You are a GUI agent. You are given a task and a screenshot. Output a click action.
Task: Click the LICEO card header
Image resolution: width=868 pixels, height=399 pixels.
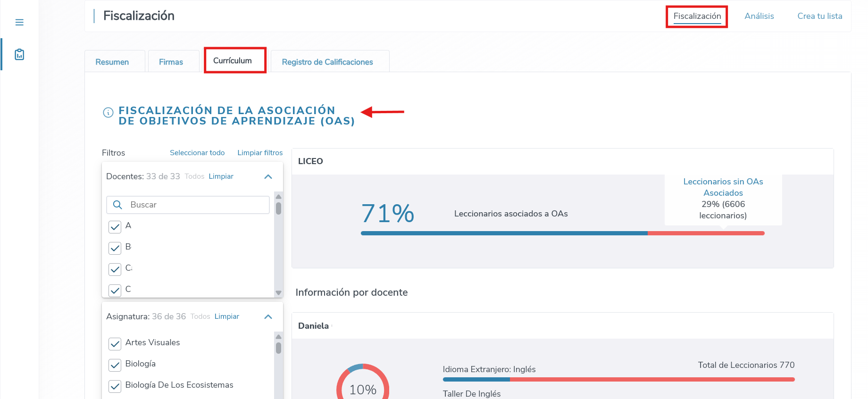pos(562,161)
